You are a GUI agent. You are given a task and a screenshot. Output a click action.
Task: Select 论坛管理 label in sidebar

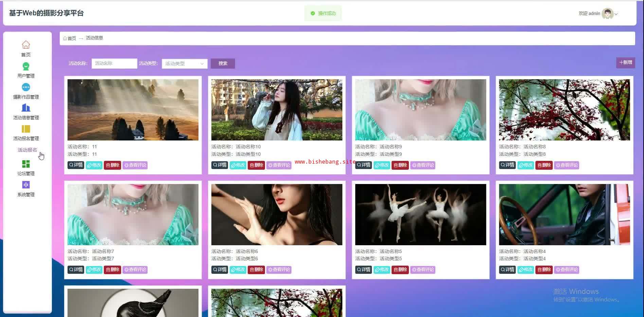[26, 173]
